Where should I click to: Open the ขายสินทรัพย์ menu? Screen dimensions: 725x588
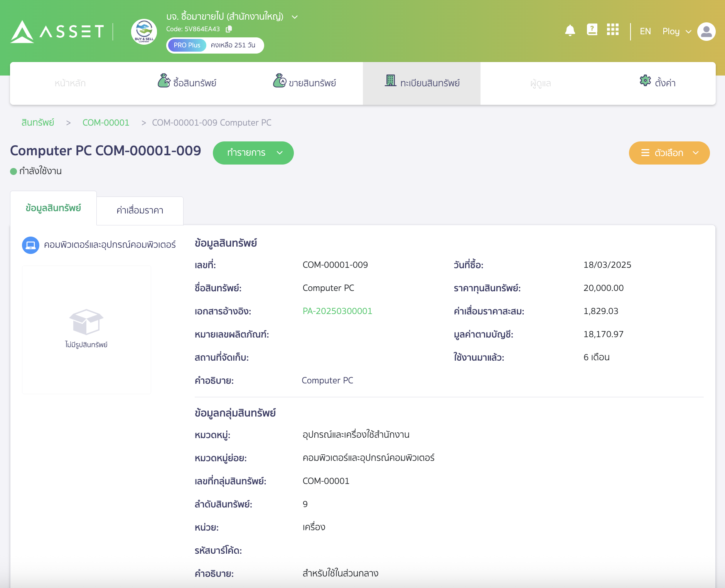click(305, 83)
